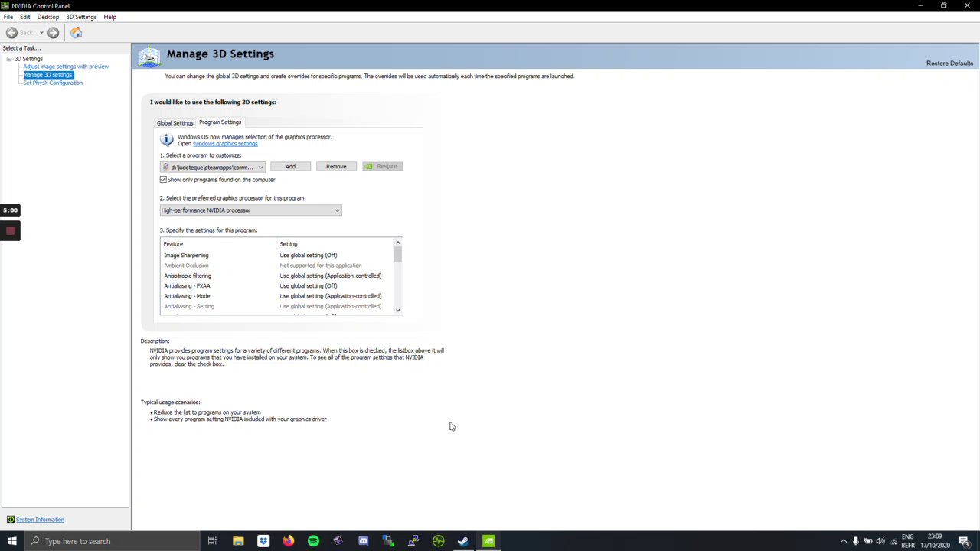
Task: Click the red recording stop button
Action: pyautogui.click(x=10, y=230)
